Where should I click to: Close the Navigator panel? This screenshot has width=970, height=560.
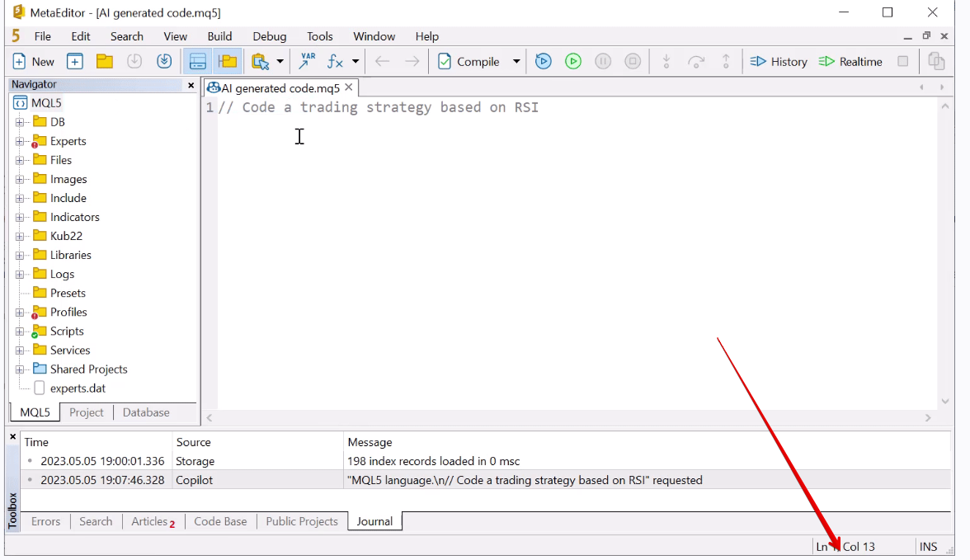(x=191, y=86)
